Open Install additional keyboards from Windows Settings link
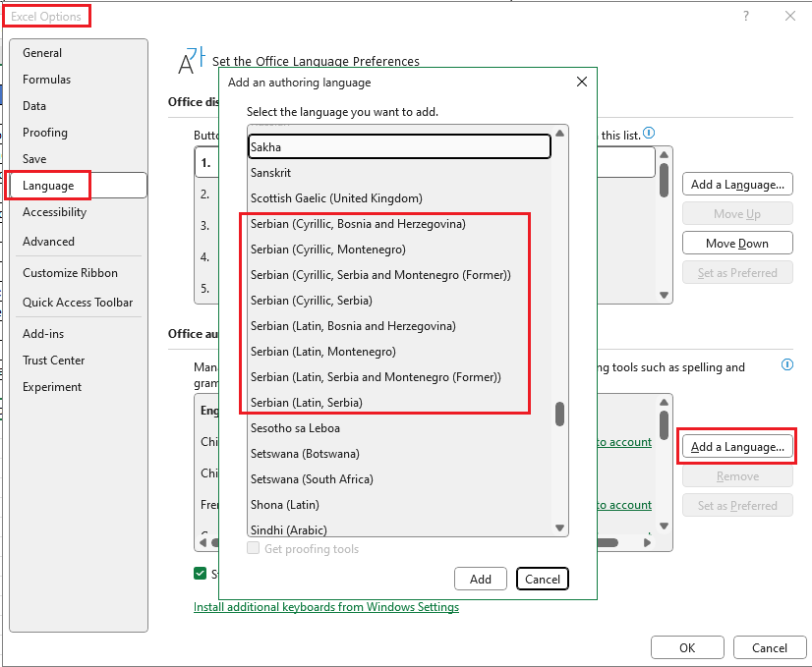This screenshot has height=667, width=812. point(326,606)
